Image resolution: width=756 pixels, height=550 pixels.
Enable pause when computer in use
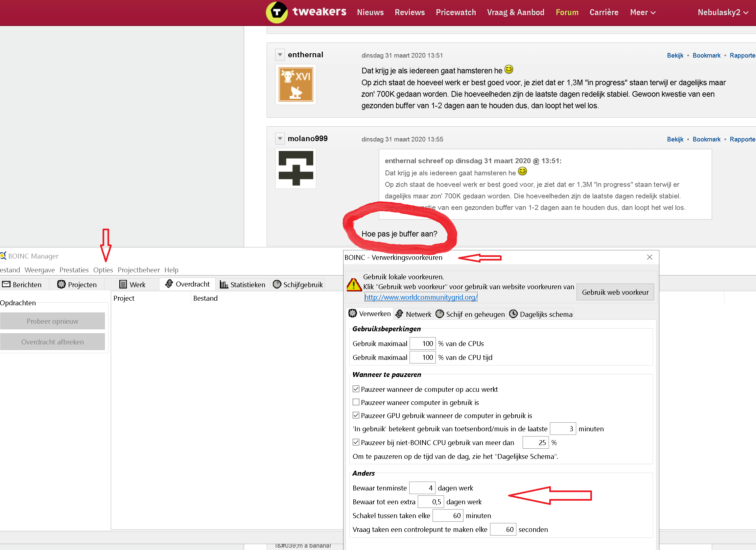pyautogui.click(x=356, y=402)
